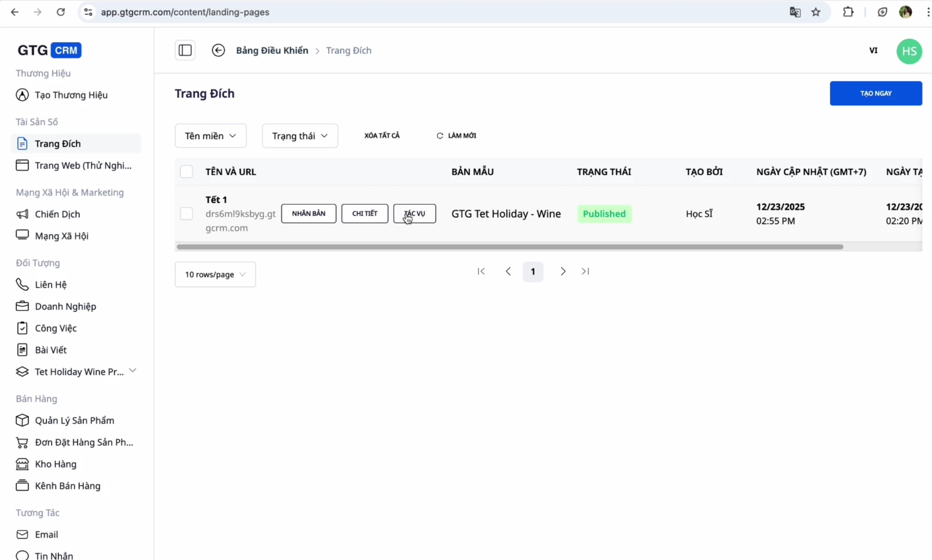The height and width of the screenshot is (560, 932).
Task: Click the blue TẠO NGAY button
Action: tap(875, 93)
